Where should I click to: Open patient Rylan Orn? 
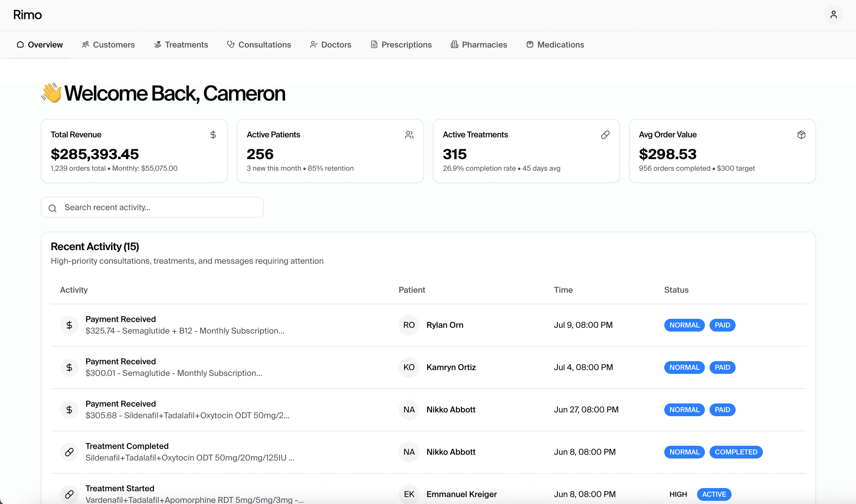445,325
